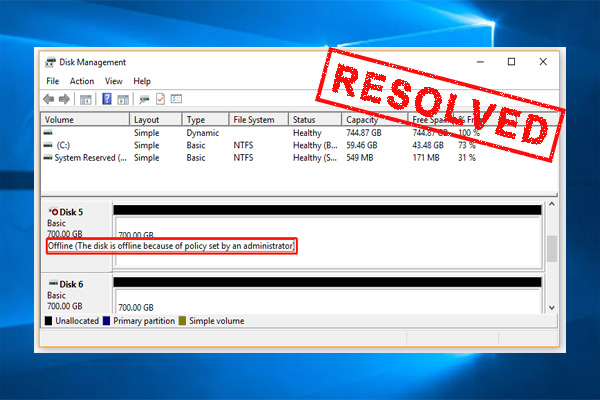Sort by Status column header
Viewport: 600px width, 400px height.
pyautogui.click(x=315, y=119)
